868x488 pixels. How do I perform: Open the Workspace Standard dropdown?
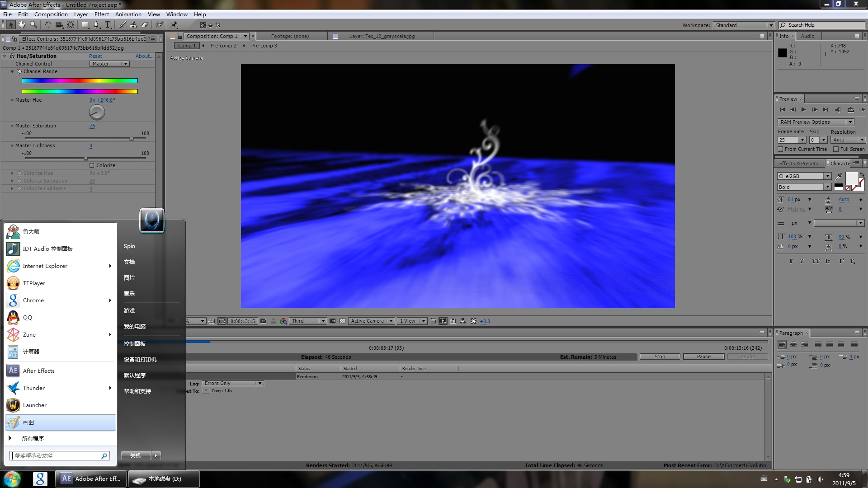[744, 25]
